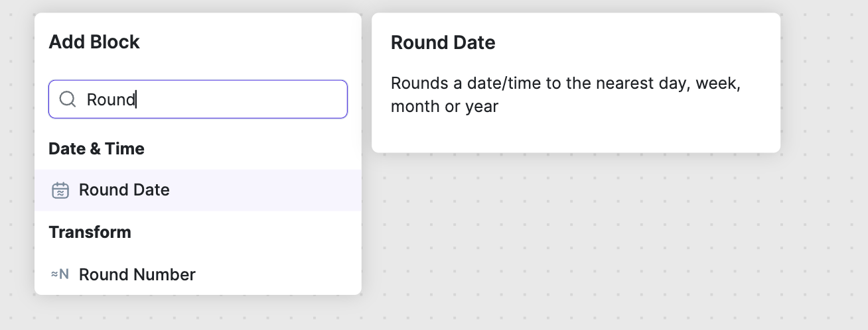Click the Round Date calendar icon
Screen dimensions: 868x330
point(60,190)
